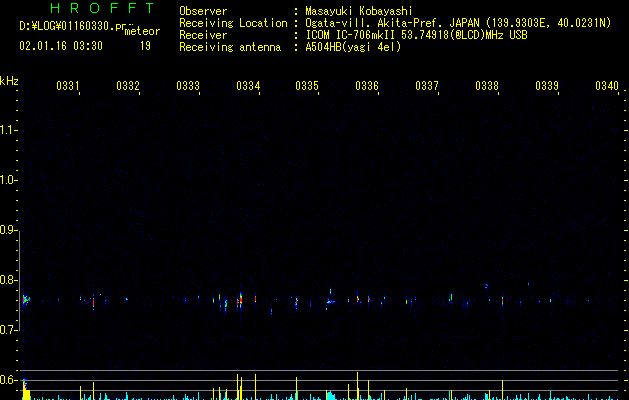Click the 1.1 frequency axis label
The width and height of the screenshot is (629, 400).
[8, 130]
